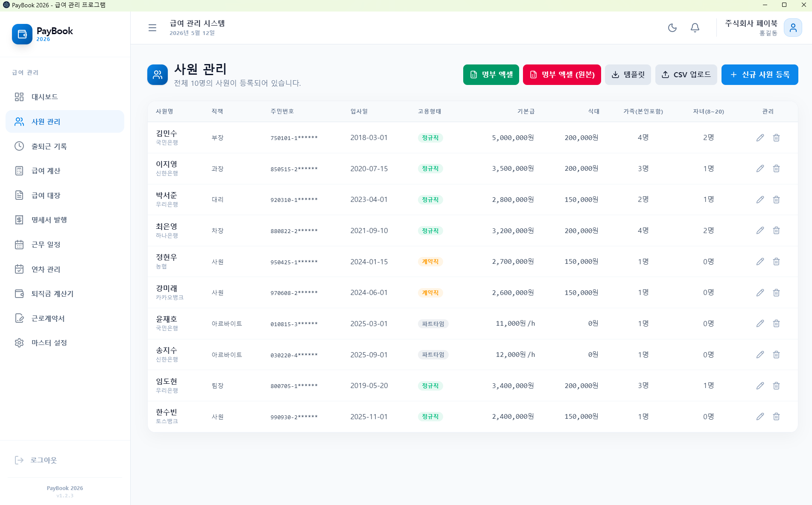This screenshot has height=505, width=812.
Task: Edit employee 김민수 with pencil icon
Action: 760,137
